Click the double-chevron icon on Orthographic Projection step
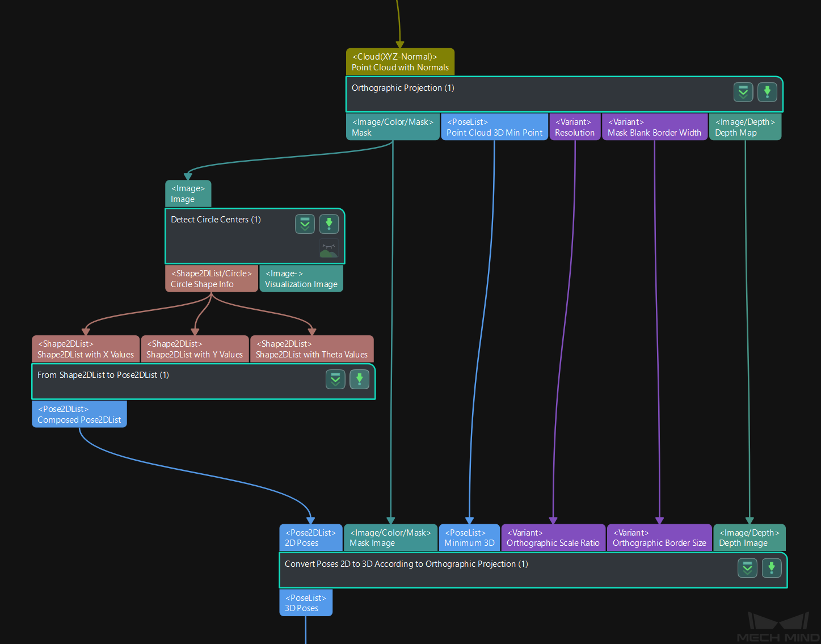 coord(743,92)
